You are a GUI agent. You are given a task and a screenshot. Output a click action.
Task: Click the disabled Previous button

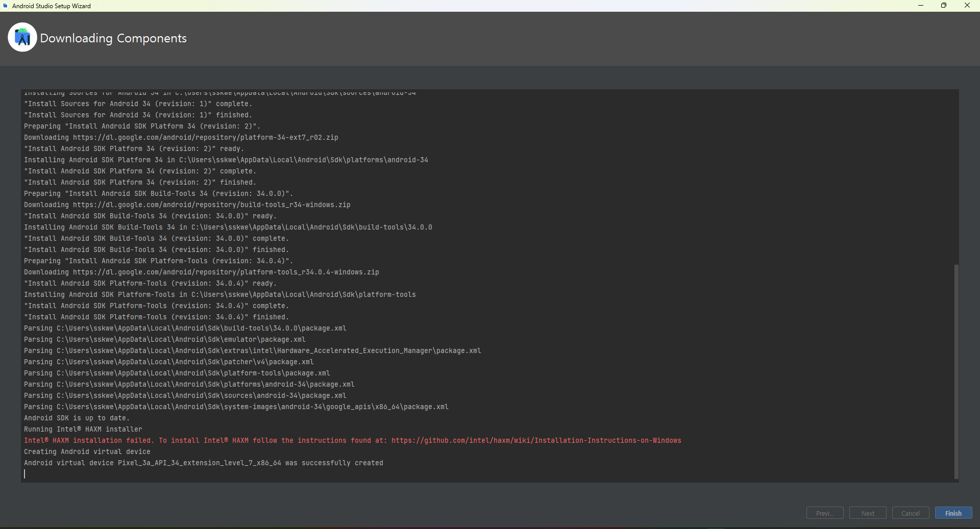(825, 513)
